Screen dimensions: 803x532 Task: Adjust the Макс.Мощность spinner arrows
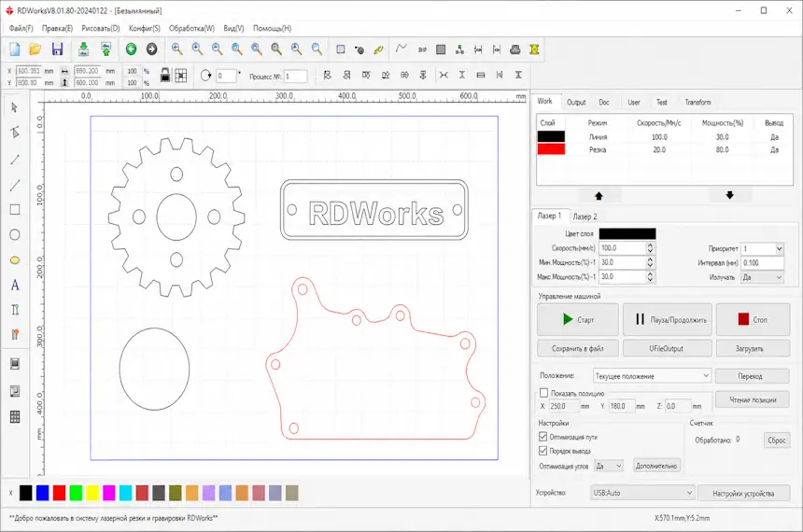650,276
